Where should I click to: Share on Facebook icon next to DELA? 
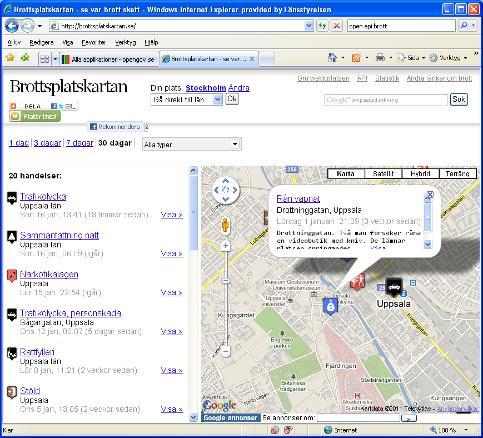[x=54, y=106]
